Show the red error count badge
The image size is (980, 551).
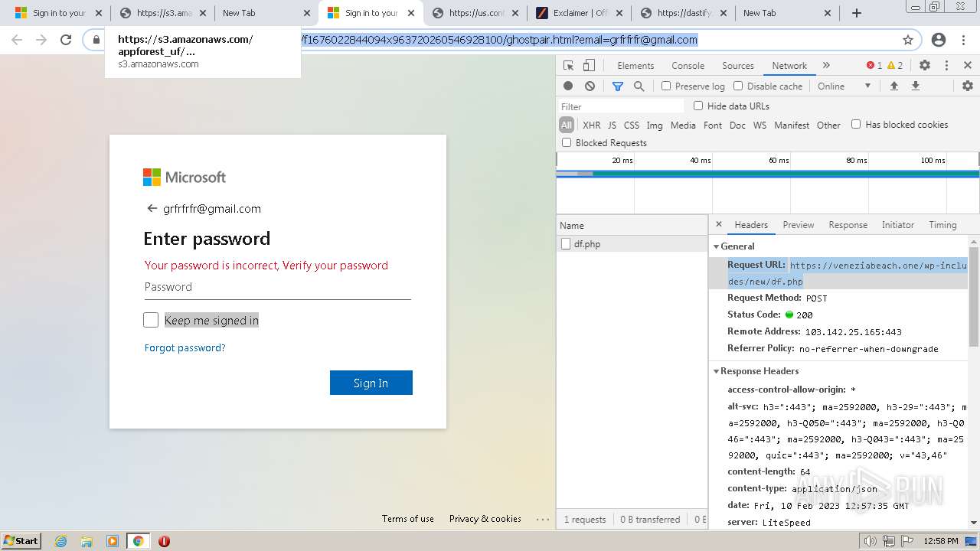874,66
